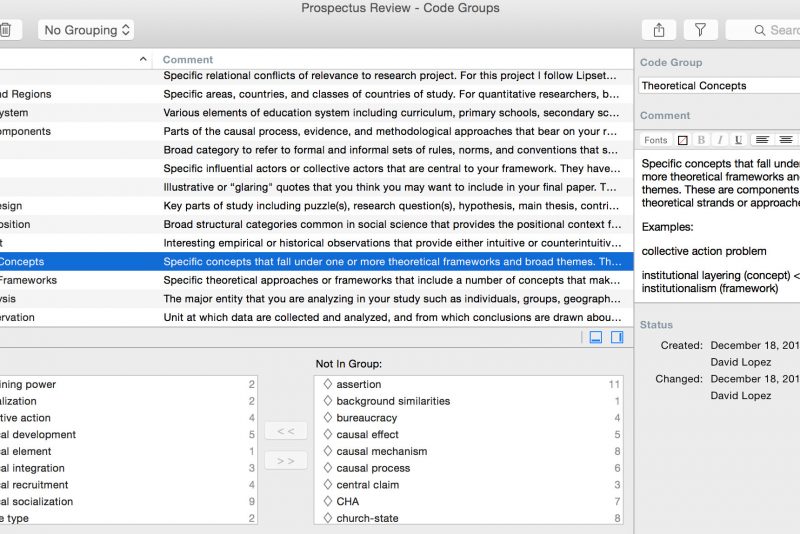Click 'collective action problem' text in comment

[x=704, y=251]
